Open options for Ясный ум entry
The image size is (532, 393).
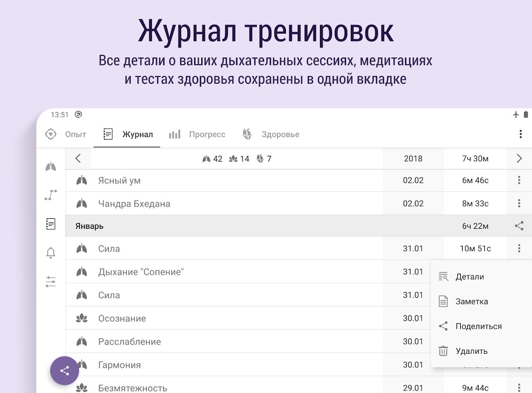pyautogui.click(x=519, y=180)
